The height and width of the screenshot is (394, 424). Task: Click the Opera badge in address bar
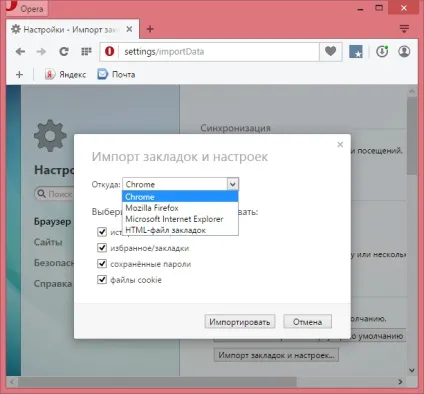coord(109,52)
